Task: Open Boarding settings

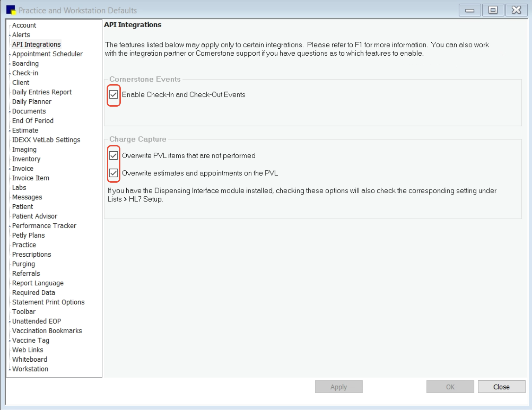Action: coord(25,64)
